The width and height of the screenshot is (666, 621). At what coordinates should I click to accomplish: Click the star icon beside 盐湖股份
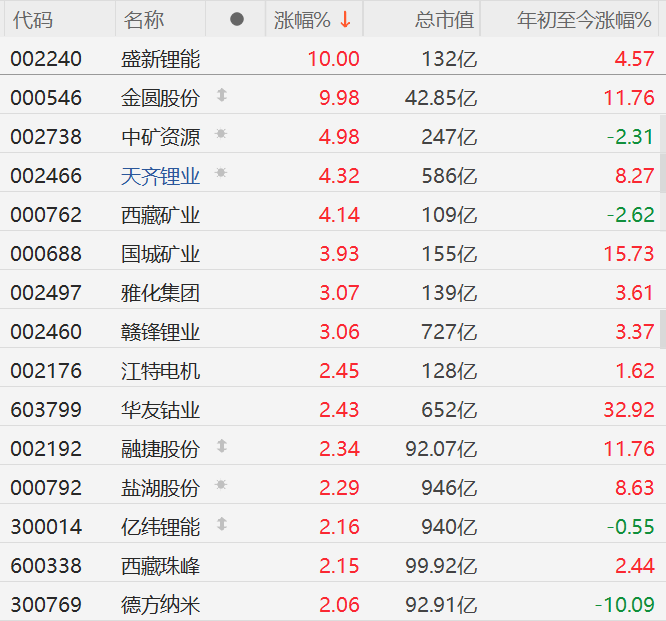pyautogui.click(x=221, y=484)
